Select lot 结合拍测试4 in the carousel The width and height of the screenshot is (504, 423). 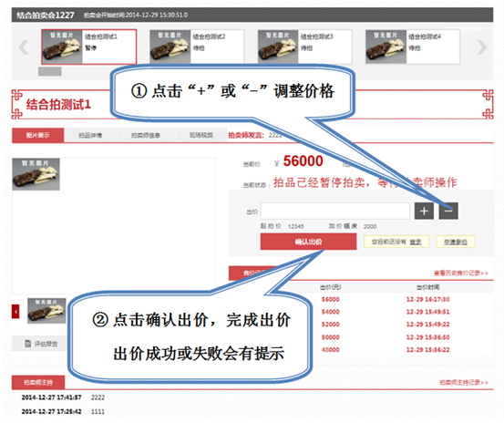coord(412,46)
